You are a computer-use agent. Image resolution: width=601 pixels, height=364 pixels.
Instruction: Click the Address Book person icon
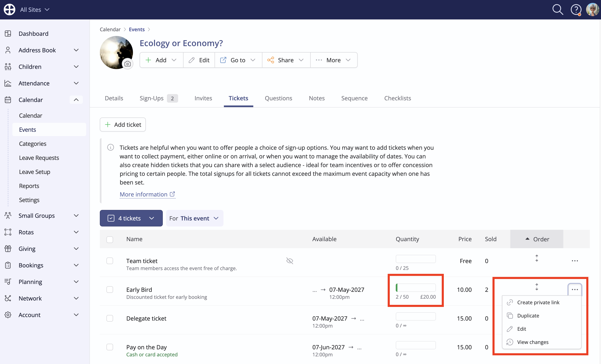click(x=8, y=50)
